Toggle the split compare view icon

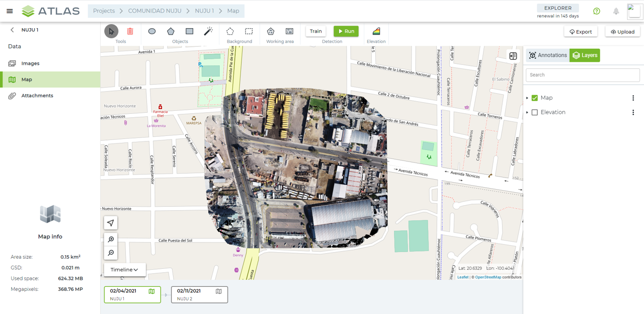tap(513, 56)
